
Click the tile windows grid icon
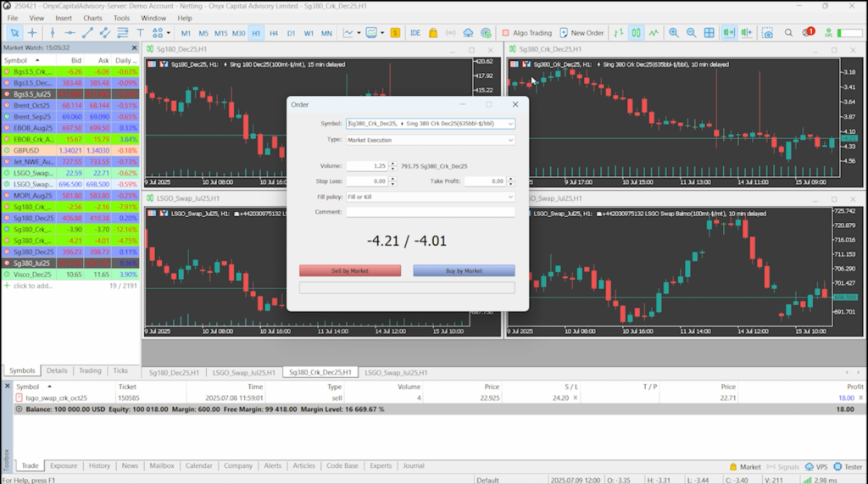(710, 33)
